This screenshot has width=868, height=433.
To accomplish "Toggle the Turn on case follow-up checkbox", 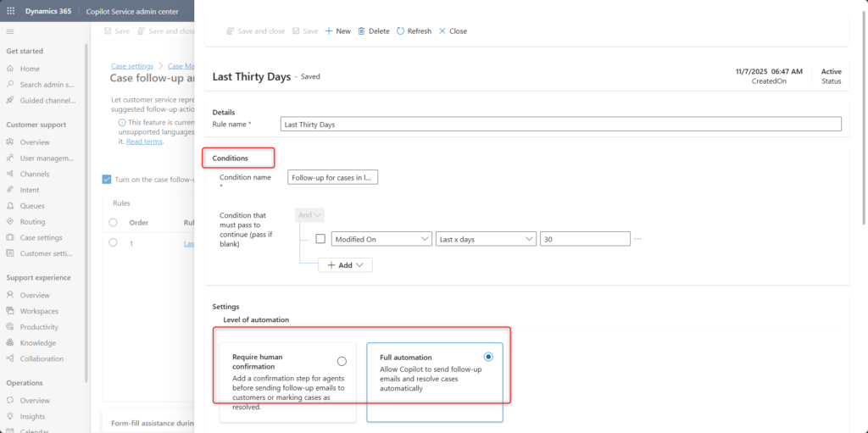I will point(107,180).
